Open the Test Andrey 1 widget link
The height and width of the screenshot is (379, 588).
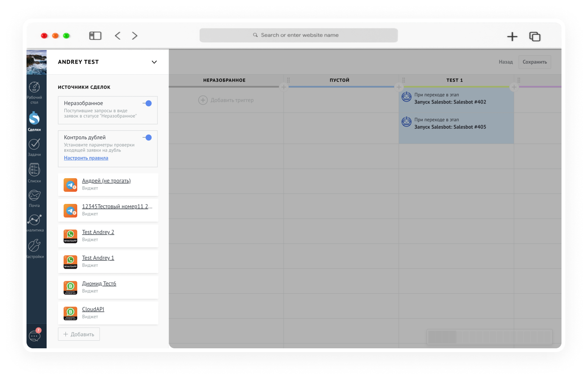coord(98,258)
